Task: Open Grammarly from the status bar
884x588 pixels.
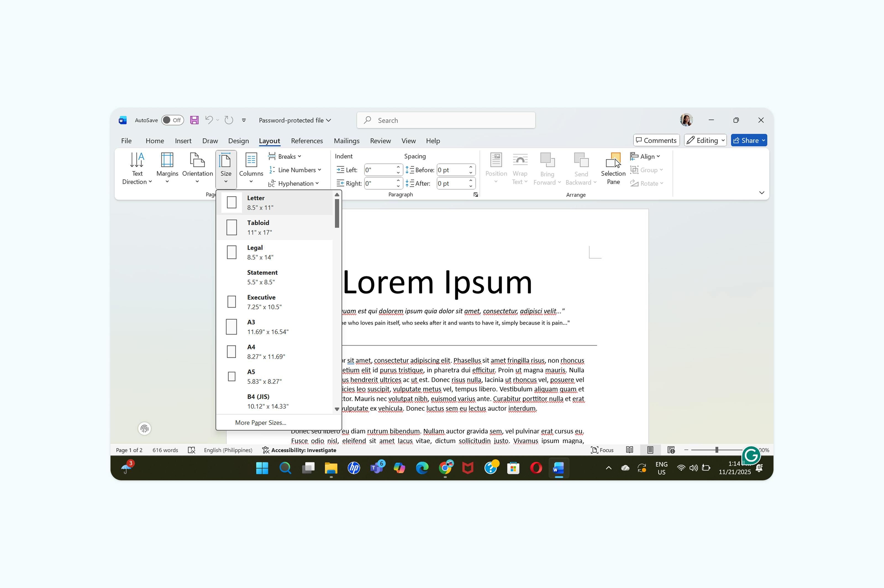Action: (x=751, y=455)
